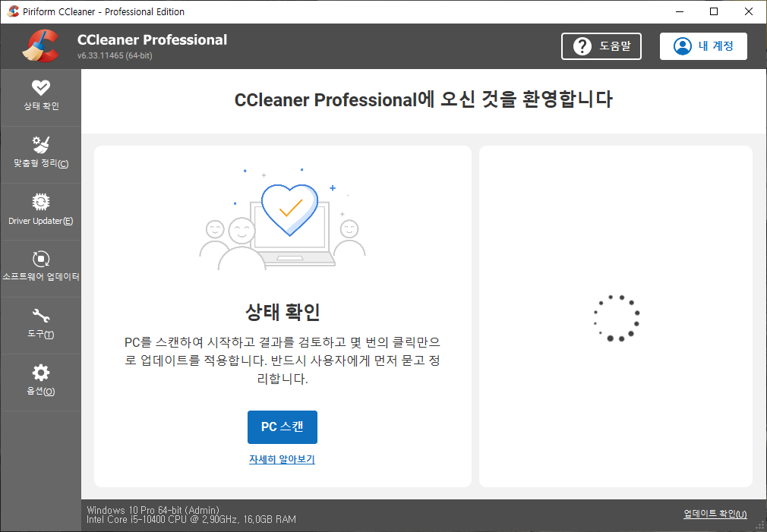
Task: Open 내 계정 account button
Action: pyautogui.click(x=703, y=46)
